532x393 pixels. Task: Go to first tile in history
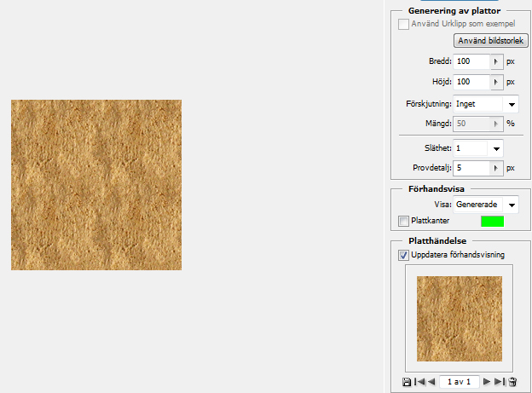(419, 382)
